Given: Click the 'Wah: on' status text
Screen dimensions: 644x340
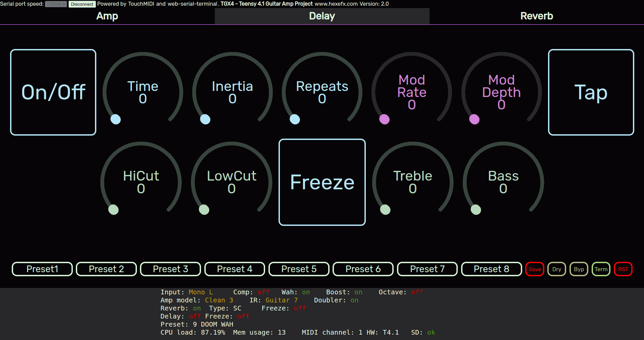Looking at the screenshot, I should point(296,292).
